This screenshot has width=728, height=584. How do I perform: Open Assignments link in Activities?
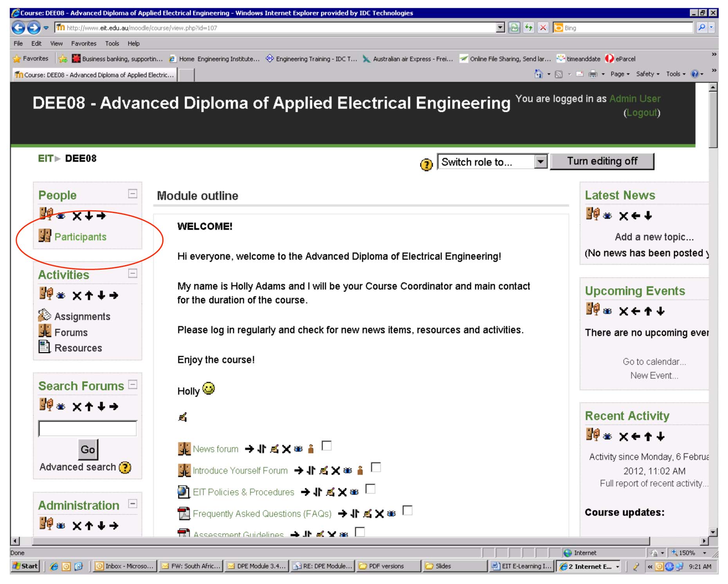coord(82,317)
